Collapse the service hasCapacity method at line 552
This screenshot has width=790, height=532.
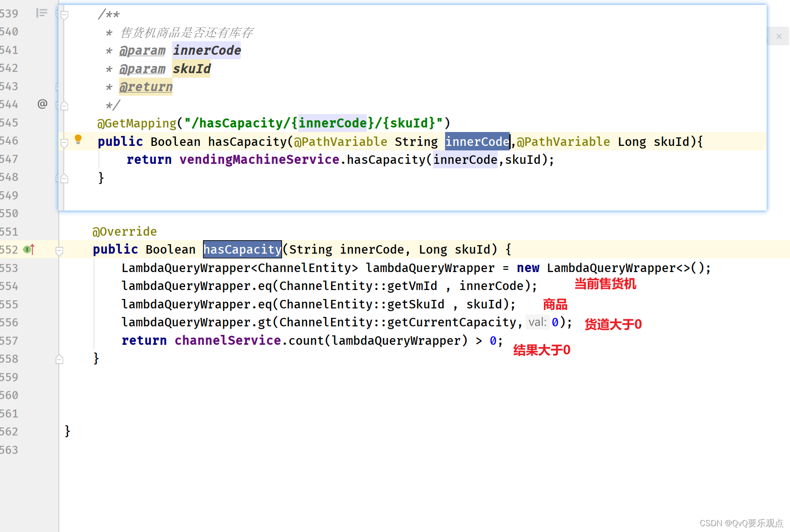click(59, 251)
